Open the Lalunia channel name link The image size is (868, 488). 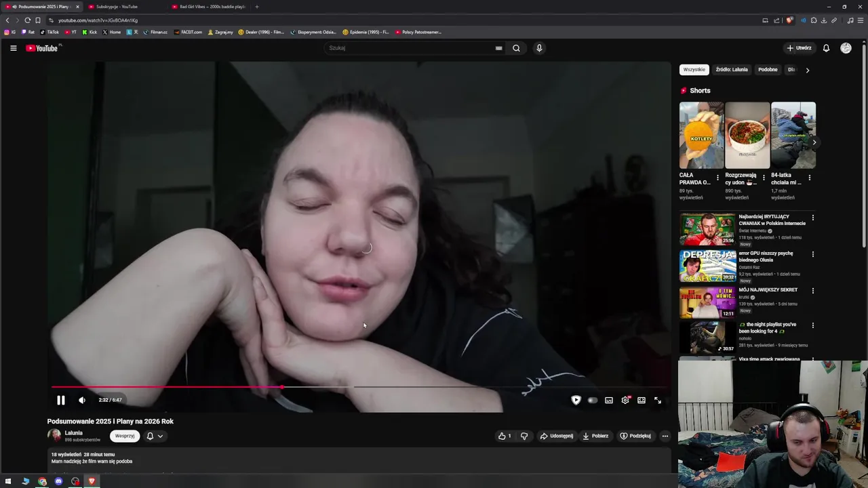click(73, 432)
